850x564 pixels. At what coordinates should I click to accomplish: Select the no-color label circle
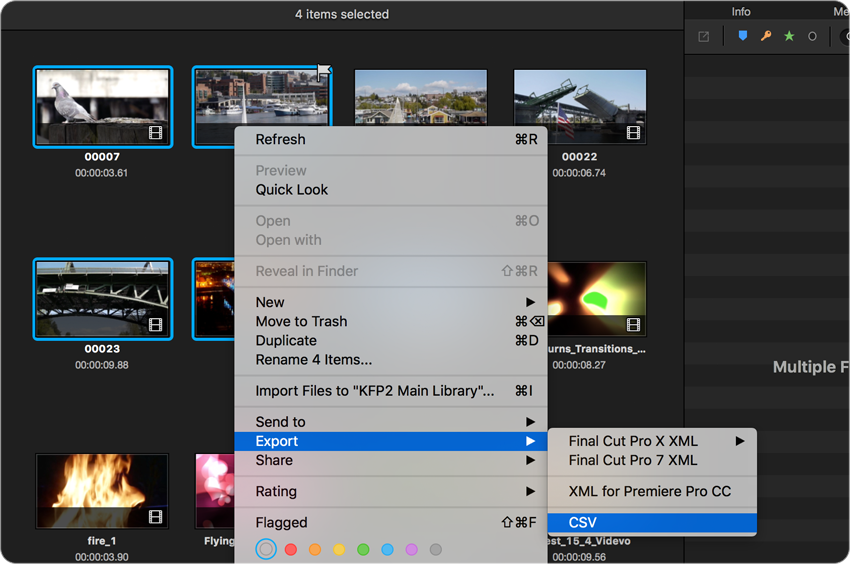(266, 549)
